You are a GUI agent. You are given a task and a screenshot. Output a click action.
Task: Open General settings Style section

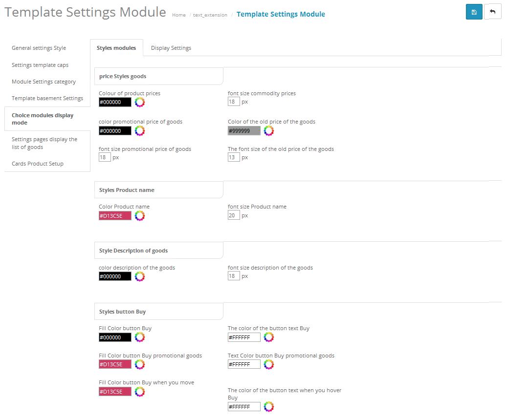click(x=39, y=48)
